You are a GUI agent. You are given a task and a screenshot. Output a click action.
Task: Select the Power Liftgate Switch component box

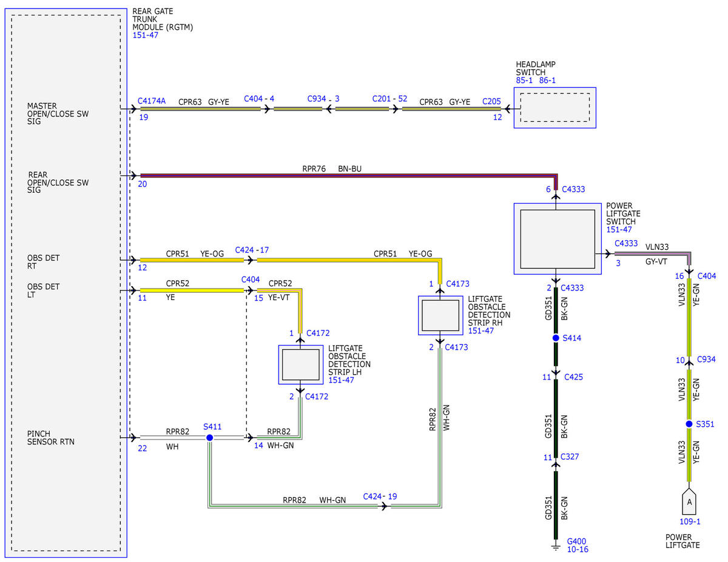point(558,239)
